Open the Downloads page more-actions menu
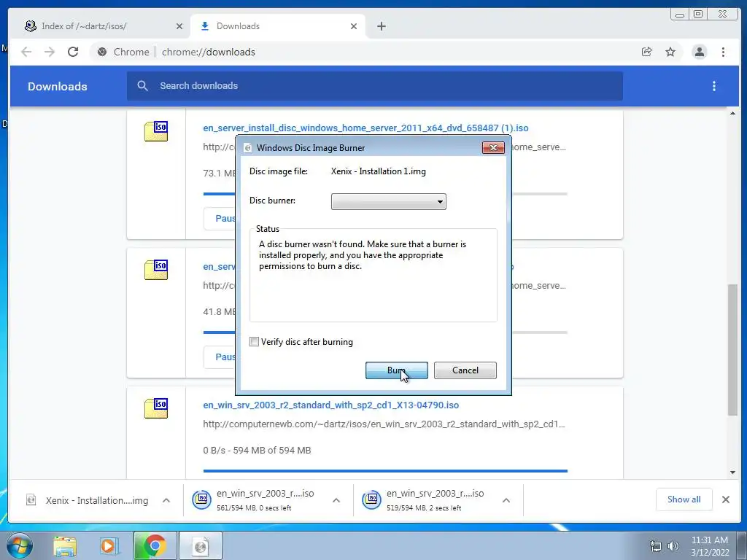 coord(713,86)
